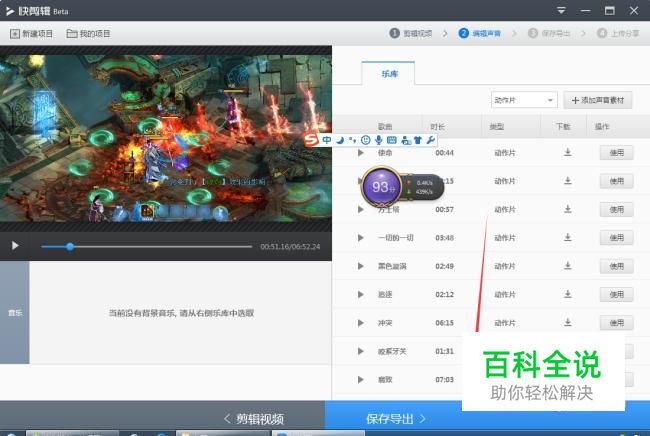Play the video preview
The height and width of the screenshot is (436, 650).
coord(15,246)
